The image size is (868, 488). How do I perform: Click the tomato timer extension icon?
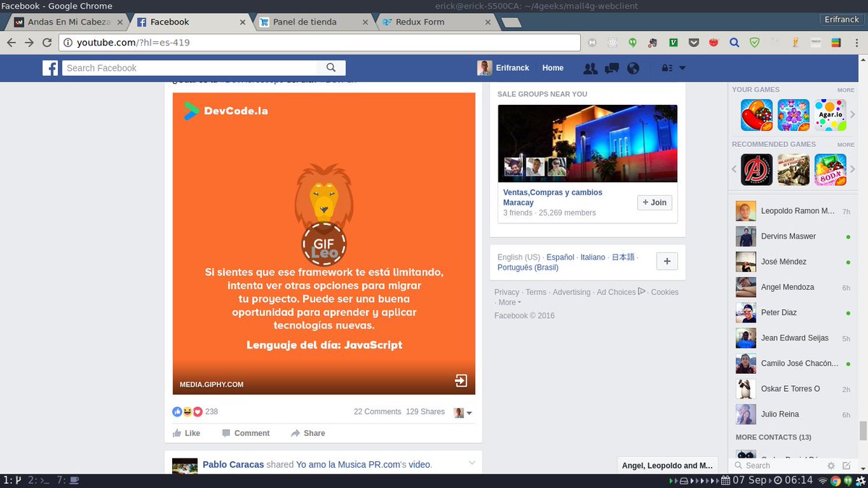[x=714, y=43]
